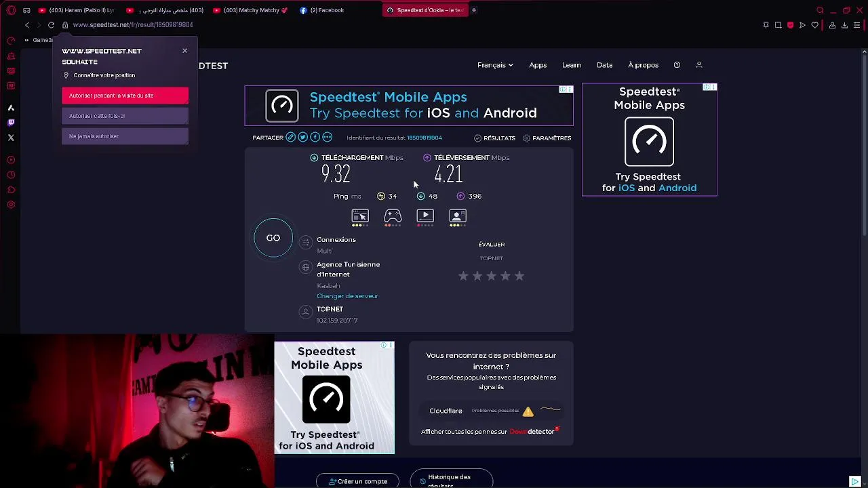Screen dimensions: 868x488
Task: Click the RÉSULTATS link
Action: pyautogui.click(x=494, y=138)
